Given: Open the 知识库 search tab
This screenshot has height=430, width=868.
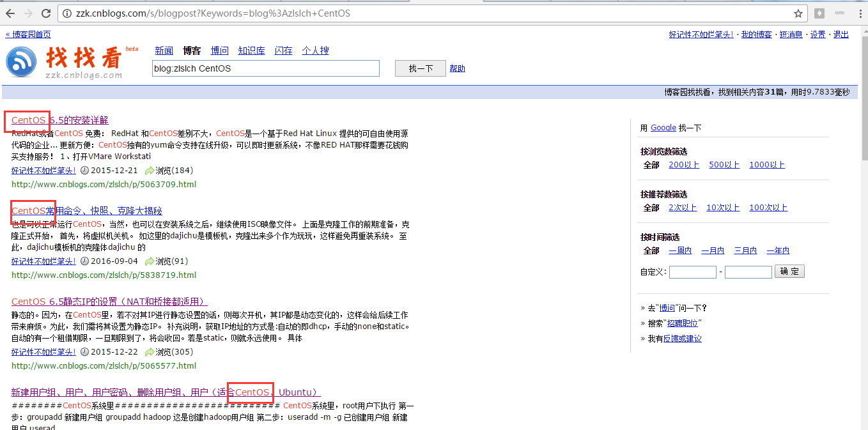Looking at the screenshot, I should pos(252,50).
